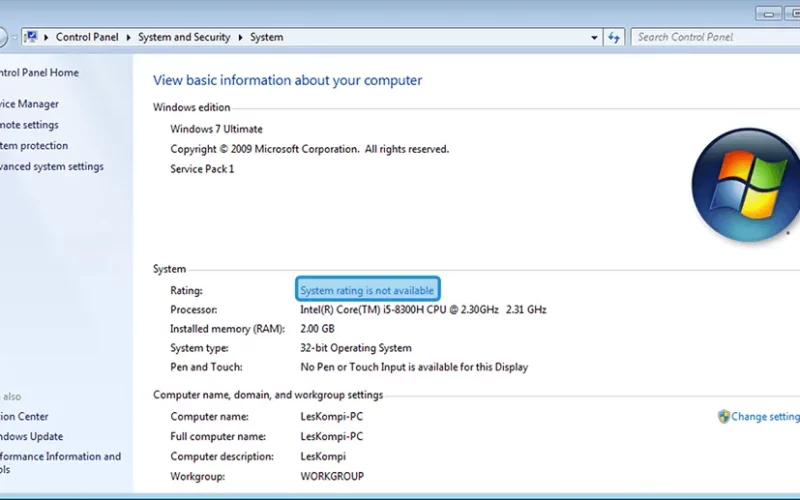Viewport: 800px width, 500px height.
Task: Click the Control Panel icon in address bar
Action: 31,37
